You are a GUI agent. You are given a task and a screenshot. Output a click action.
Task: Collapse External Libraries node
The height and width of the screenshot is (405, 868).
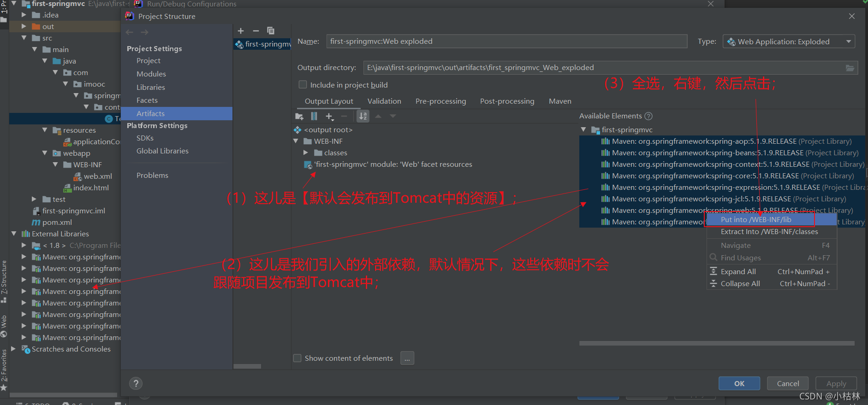click(x=14, y=234)
